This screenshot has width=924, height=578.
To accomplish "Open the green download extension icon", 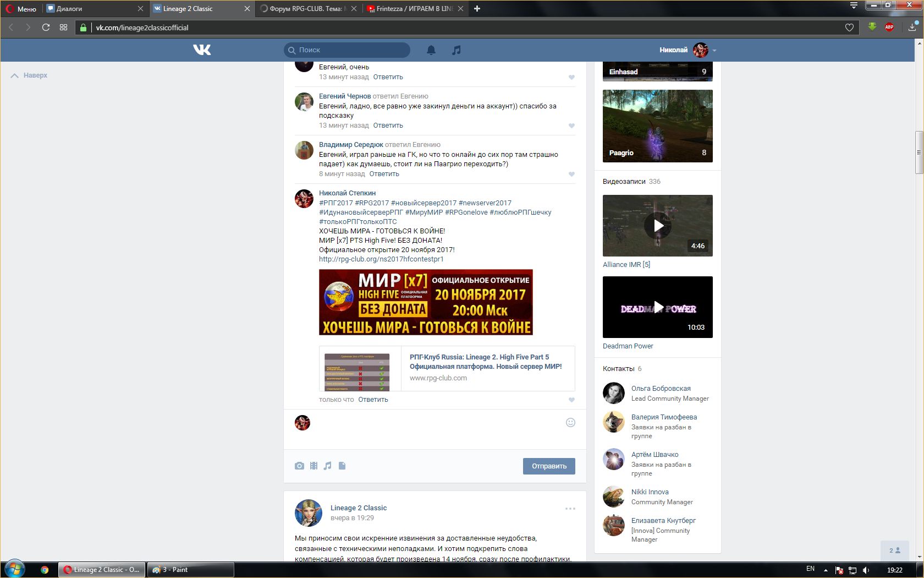I will pyautogui.click(x=872, y=26).
